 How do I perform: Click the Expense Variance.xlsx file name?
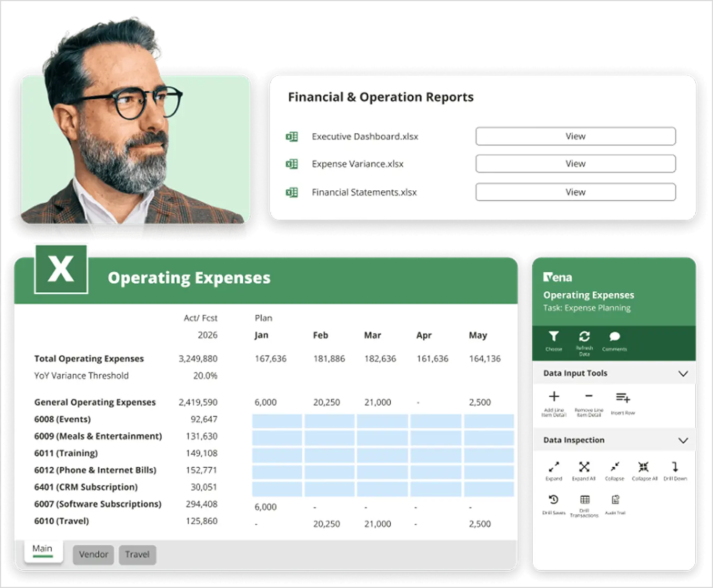[x=358, y=164]
